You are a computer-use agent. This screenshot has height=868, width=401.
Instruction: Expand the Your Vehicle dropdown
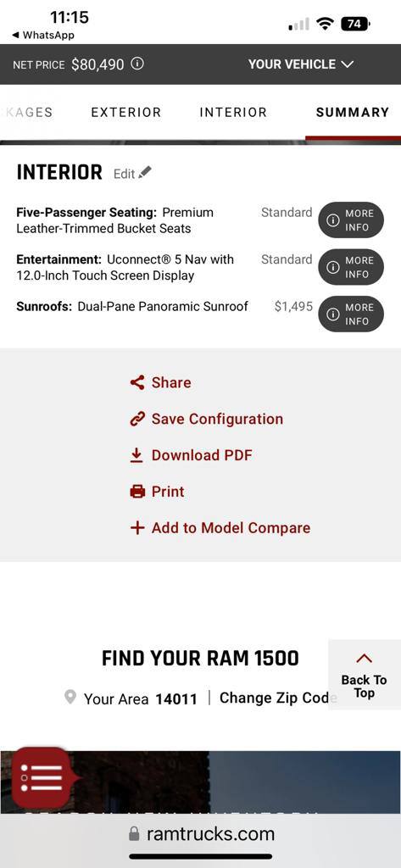point(300,64)
